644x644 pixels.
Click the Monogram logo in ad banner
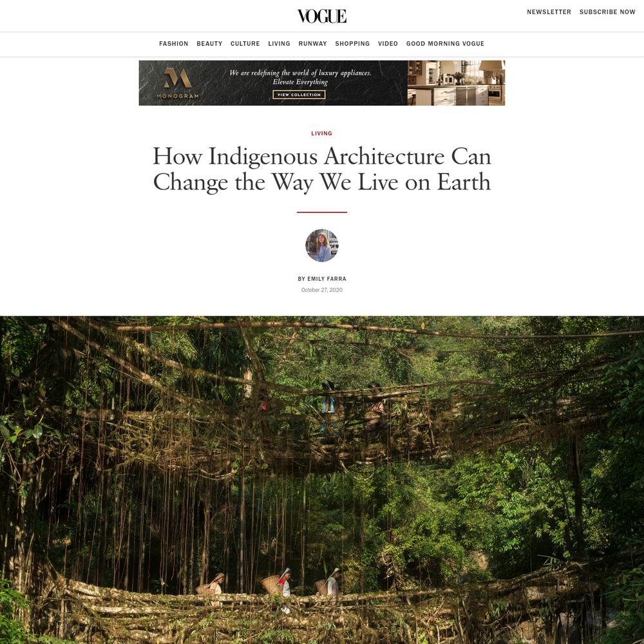(x=178, y=83)
